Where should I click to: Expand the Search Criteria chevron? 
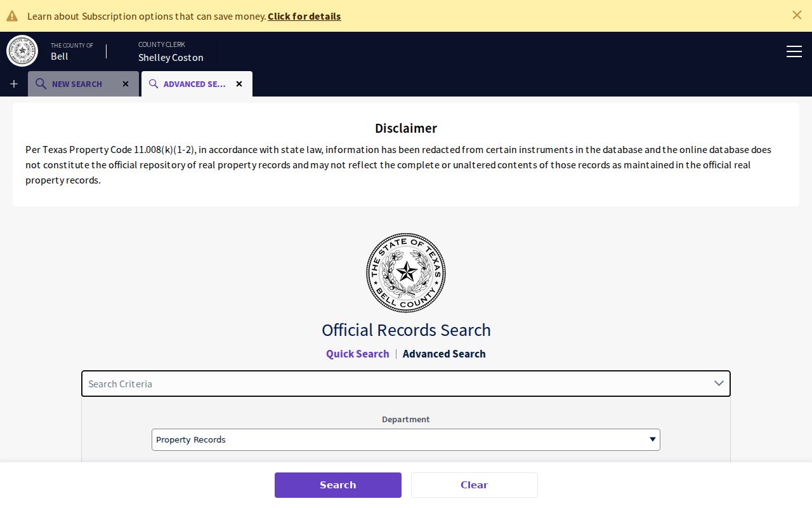click(719, 384)
